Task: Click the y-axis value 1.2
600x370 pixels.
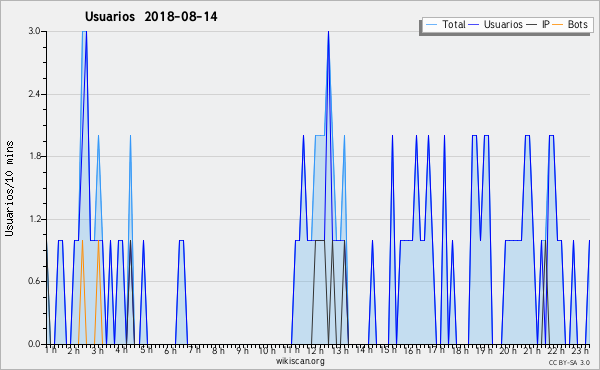Action: 34,219
